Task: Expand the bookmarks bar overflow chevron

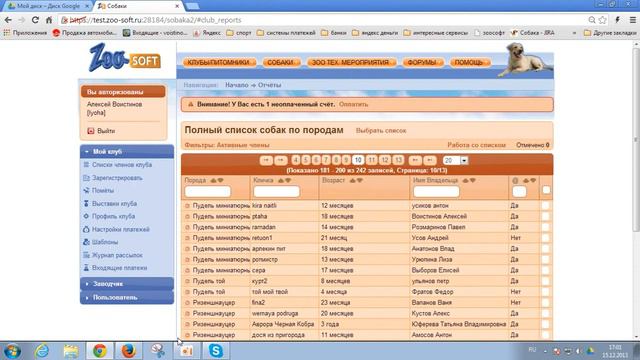Action: (x=574, y=33)
